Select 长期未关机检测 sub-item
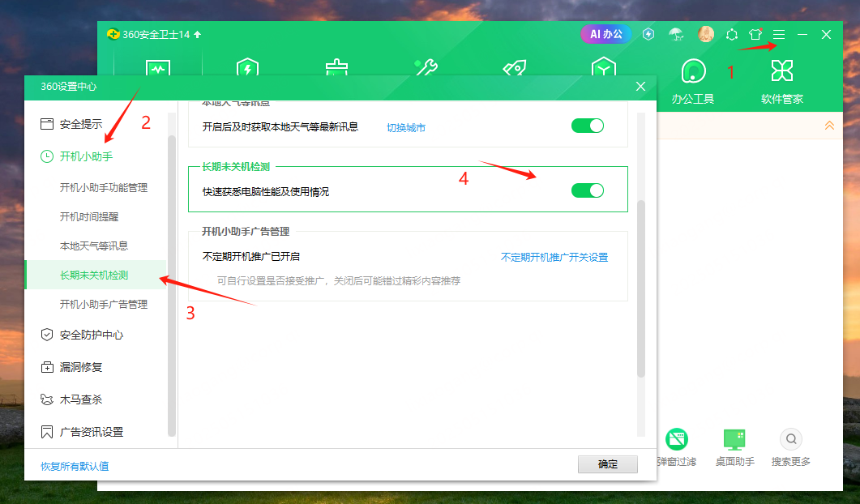The width and height of the screenshot is (860, 504). (x=96, y=275)
